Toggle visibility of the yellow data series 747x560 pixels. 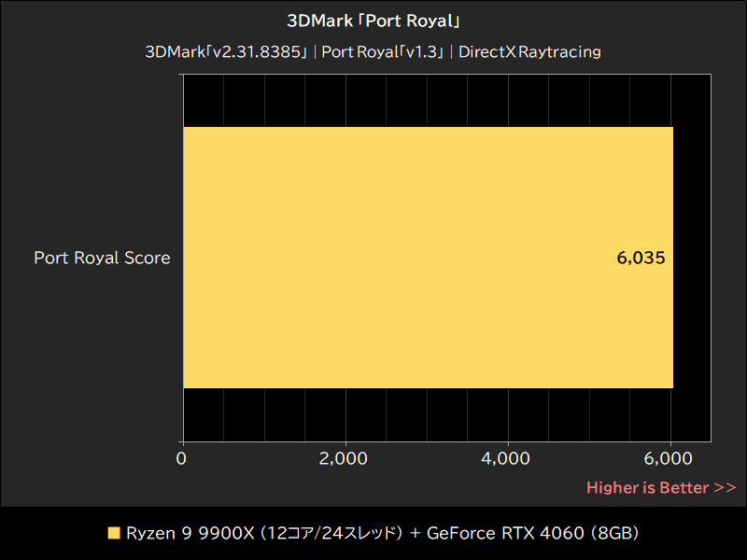point(430,258)
